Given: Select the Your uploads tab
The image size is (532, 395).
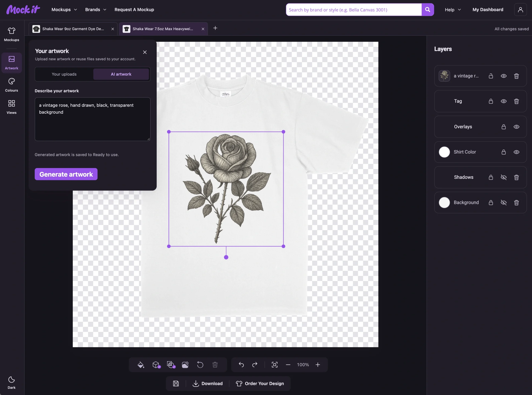Looking at the screenshot, I should 64,74.
